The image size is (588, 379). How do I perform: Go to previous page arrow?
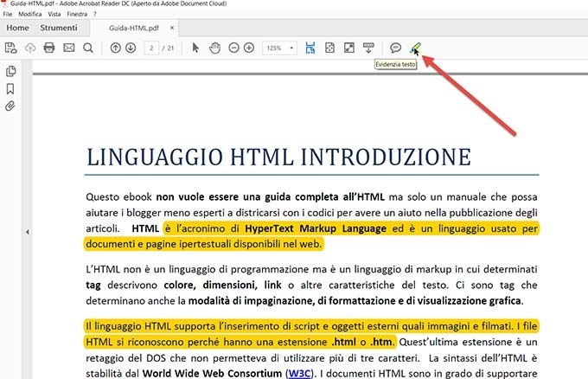[x=116, y=48]
